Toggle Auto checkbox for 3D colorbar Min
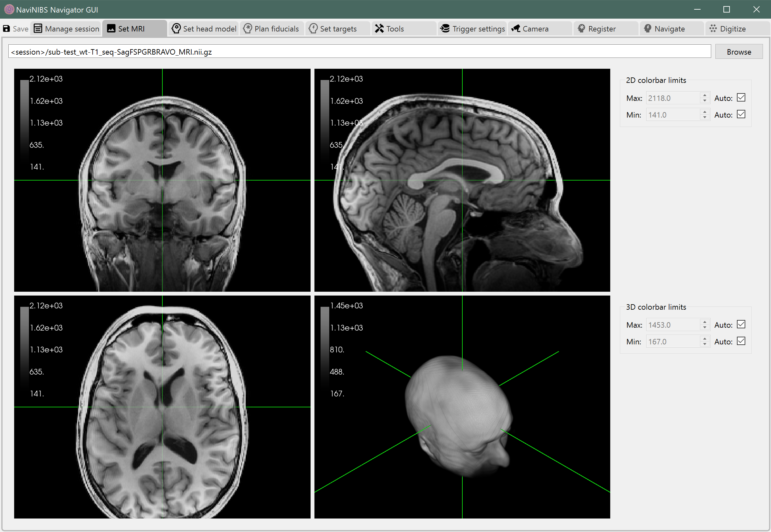 click(x=741, y=341)
